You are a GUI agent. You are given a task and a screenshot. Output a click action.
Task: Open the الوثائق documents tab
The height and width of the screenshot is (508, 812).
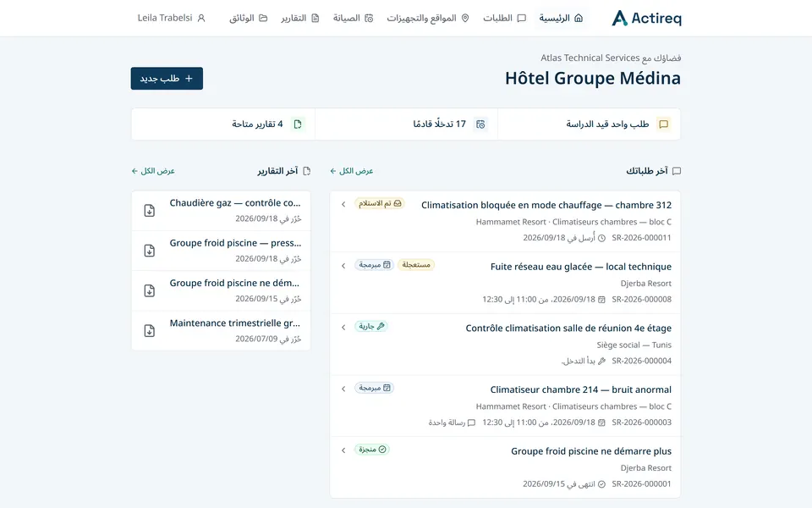click(x=248, y=18)
